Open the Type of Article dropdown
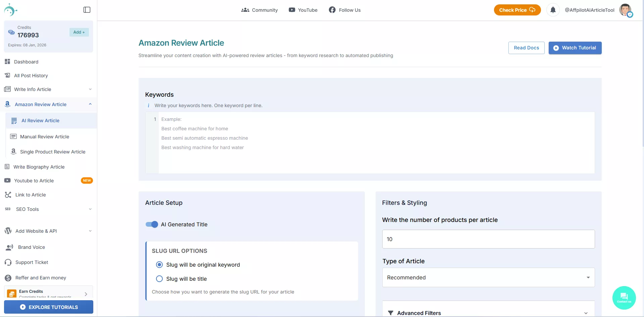The width and height of the screenshot is (644, 317). [488, 277]
